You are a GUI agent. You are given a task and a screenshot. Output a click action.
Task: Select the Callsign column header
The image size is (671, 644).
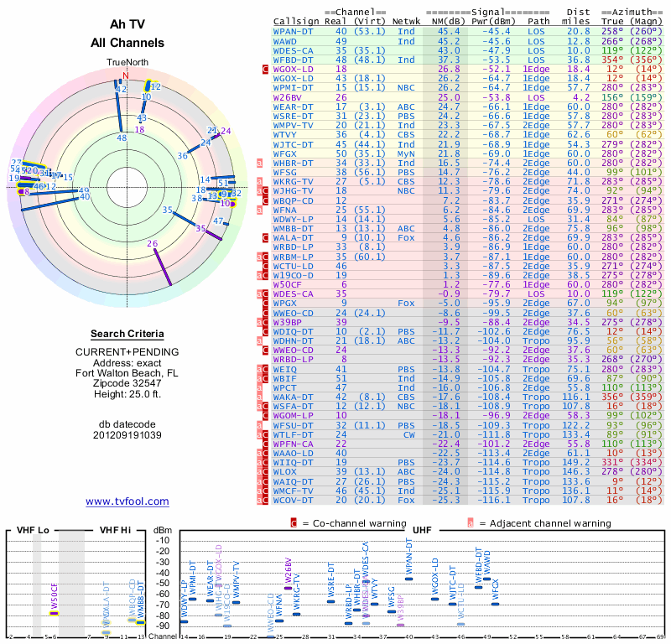(x=296, y=22)
